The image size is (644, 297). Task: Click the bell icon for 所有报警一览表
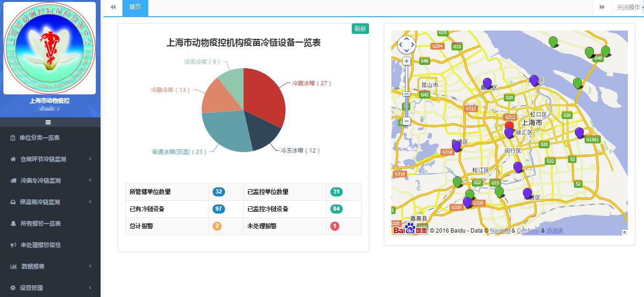click(x=13, y=224)
